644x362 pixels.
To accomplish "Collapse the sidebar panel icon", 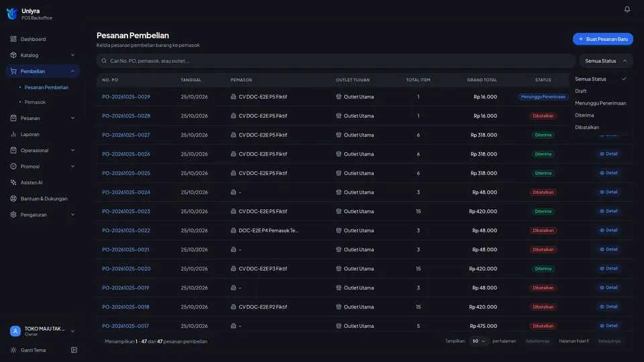I will click(74, 350).
